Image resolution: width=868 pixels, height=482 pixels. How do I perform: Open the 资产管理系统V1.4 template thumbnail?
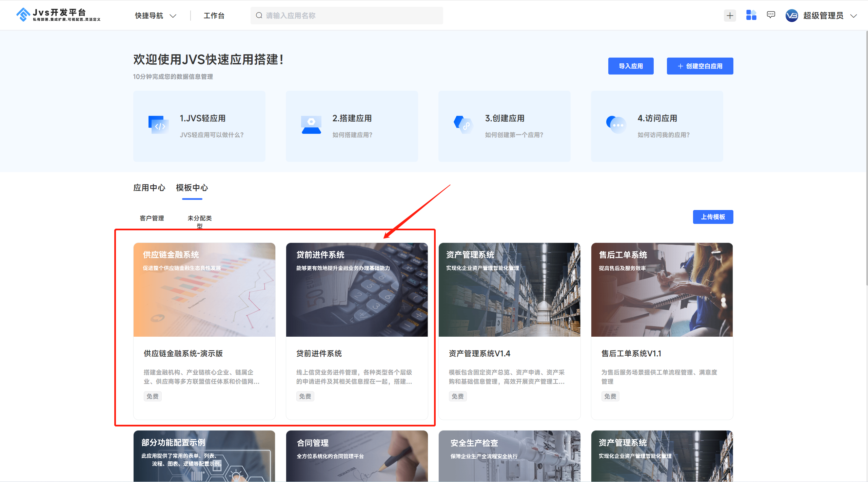click(509, 290)
